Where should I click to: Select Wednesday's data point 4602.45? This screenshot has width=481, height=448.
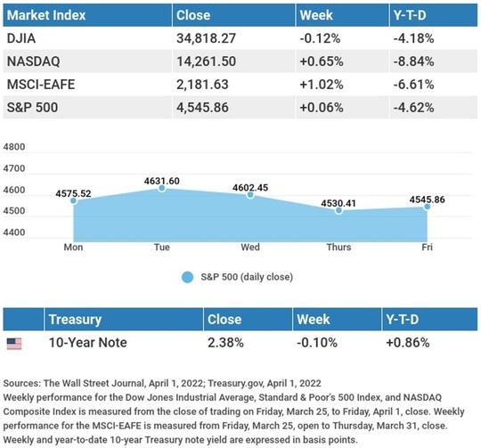pyautogui.click(x=250, y=195)
